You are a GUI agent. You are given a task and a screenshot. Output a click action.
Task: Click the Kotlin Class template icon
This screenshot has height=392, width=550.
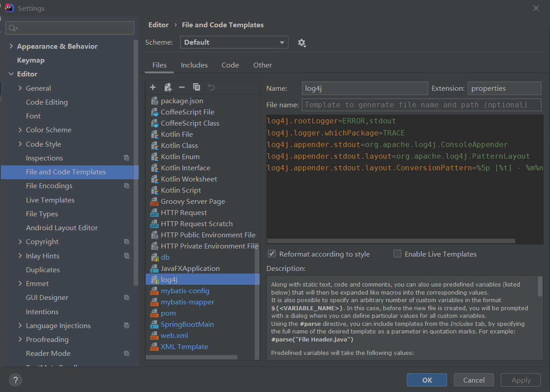point(154,146)
